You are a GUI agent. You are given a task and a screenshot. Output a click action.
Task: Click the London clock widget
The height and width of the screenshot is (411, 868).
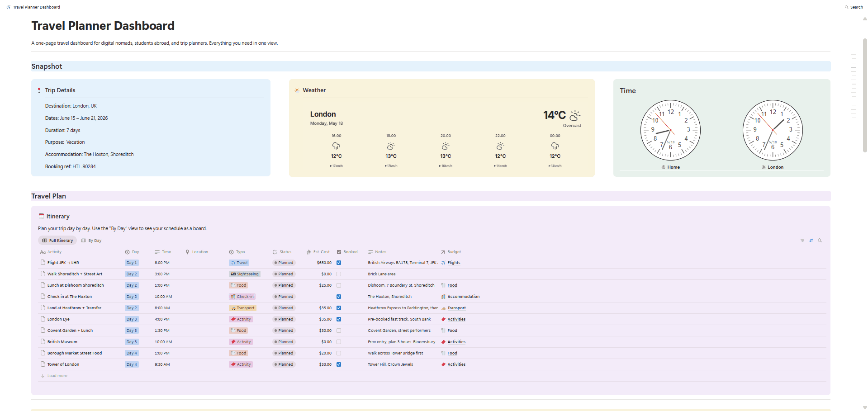773,130
